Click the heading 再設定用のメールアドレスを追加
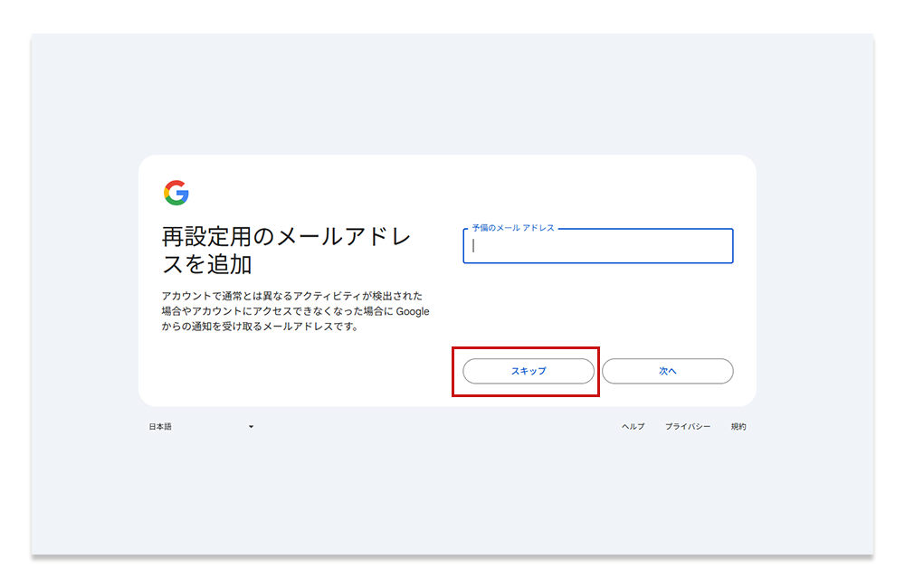The height and width of the screenshot is (588, 905). tap(287, 251)
